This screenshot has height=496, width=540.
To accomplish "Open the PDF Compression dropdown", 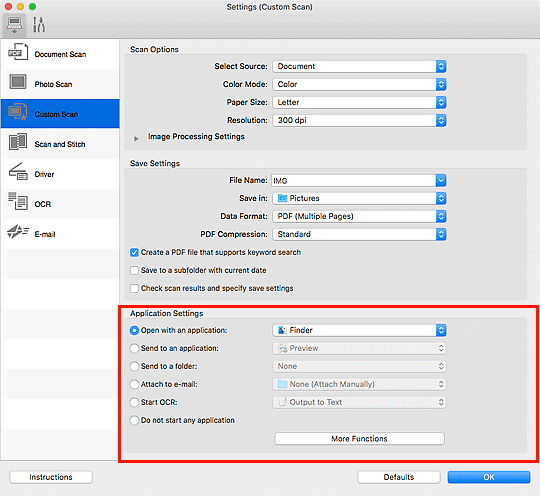I will pos(359,234).
